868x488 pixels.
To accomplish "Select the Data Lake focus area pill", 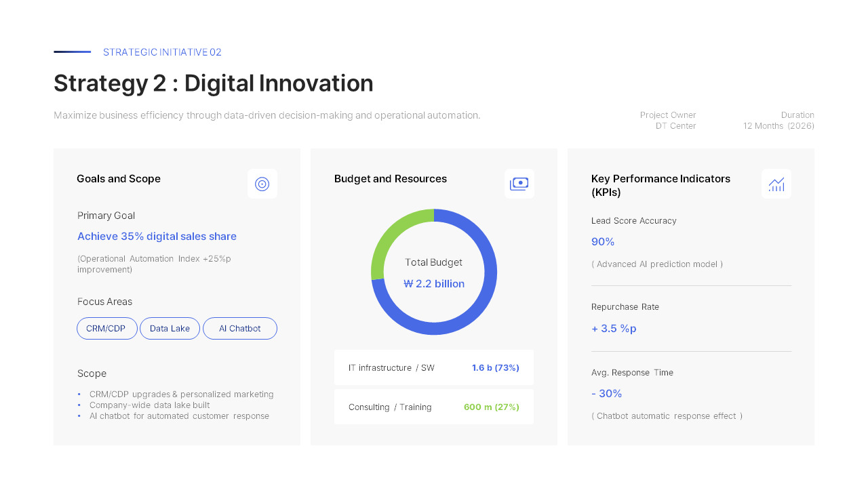I will tap(170, 328).
